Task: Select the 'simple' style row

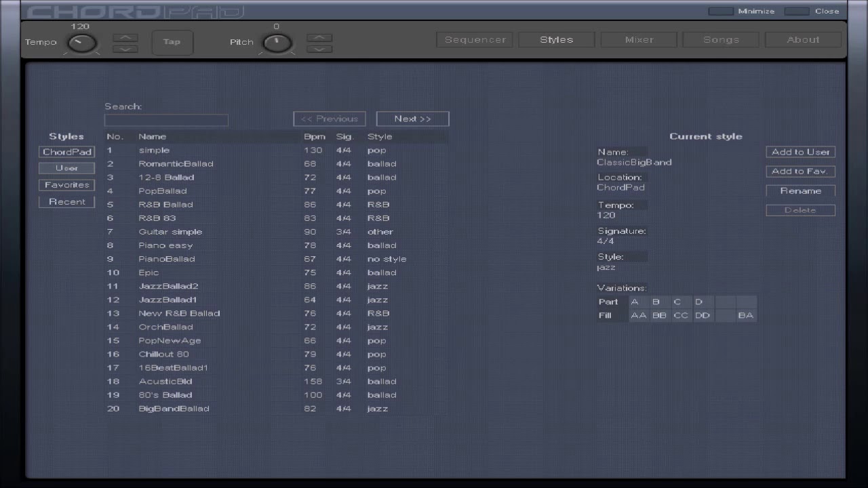Action: coord(276,150)
